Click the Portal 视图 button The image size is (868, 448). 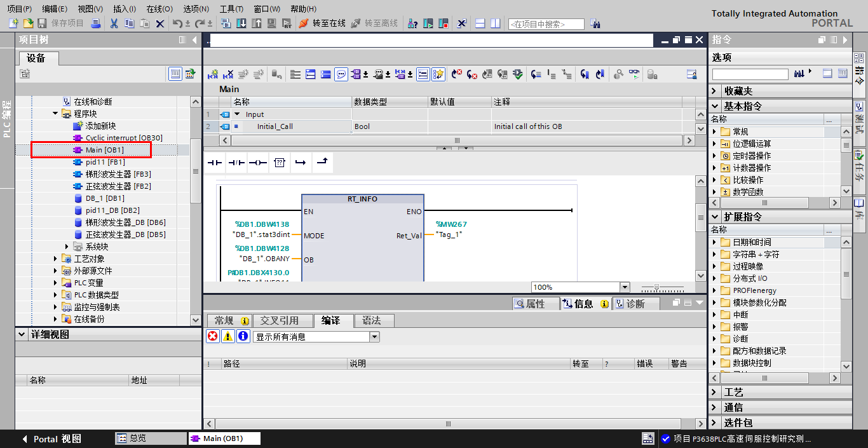coord(51,438)
